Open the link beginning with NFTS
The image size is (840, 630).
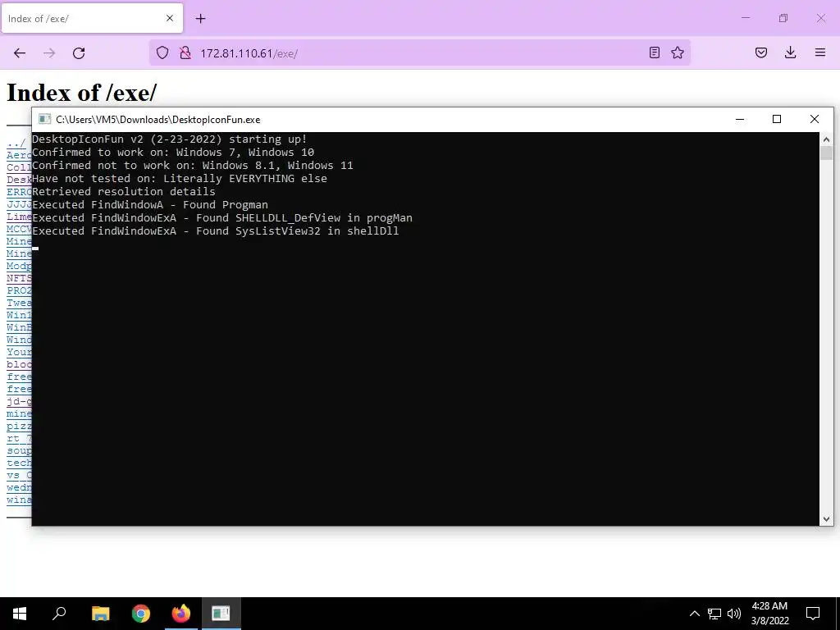coord(19,278)
